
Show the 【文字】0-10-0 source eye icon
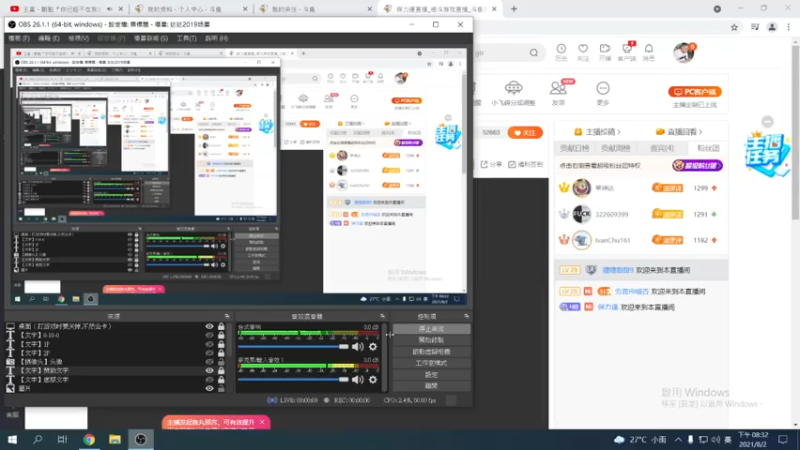(x=209, y=335)
